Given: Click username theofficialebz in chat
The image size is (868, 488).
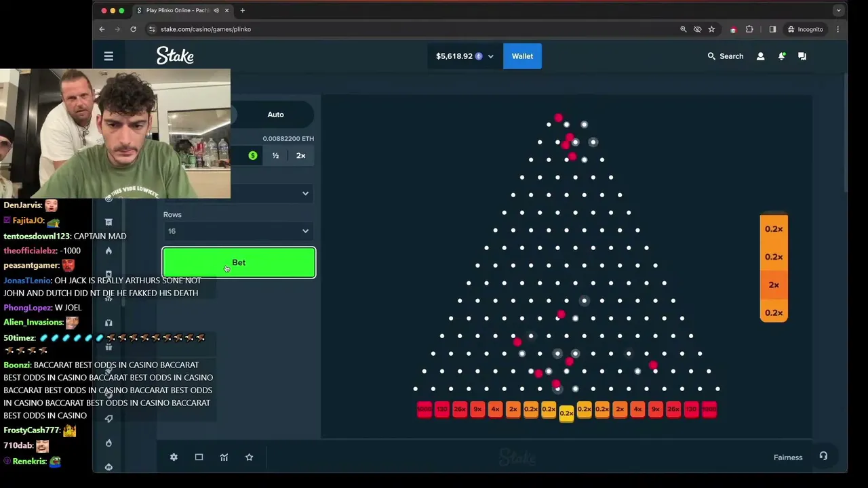Looking at the screenshot, I should click(x=28, y=251).
